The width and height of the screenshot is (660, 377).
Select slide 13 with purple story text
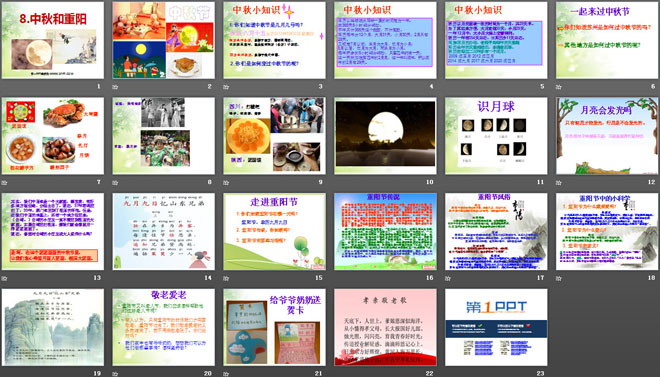[53, 231]
